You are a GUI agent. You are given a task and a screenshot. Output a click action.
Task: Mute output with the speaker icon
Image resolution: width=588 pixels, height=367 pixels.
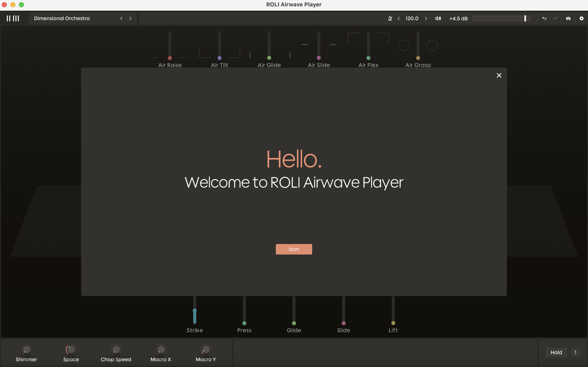438,18
